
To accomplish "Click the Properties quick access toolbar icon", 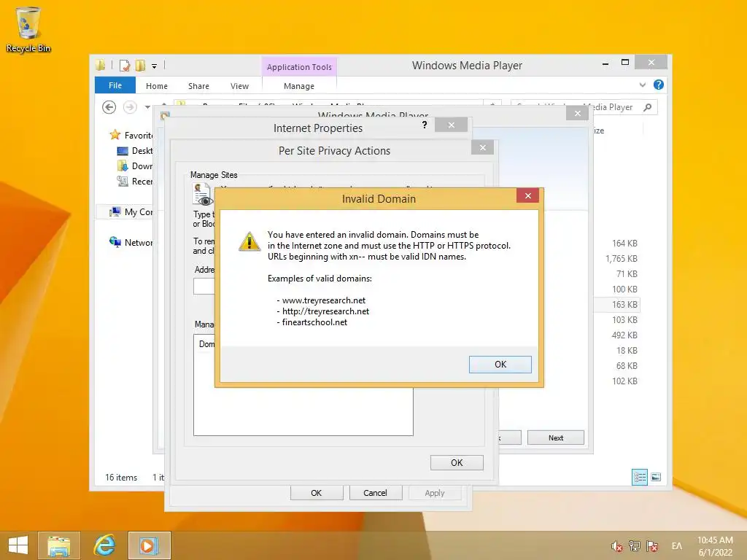I will pos(125,65).
